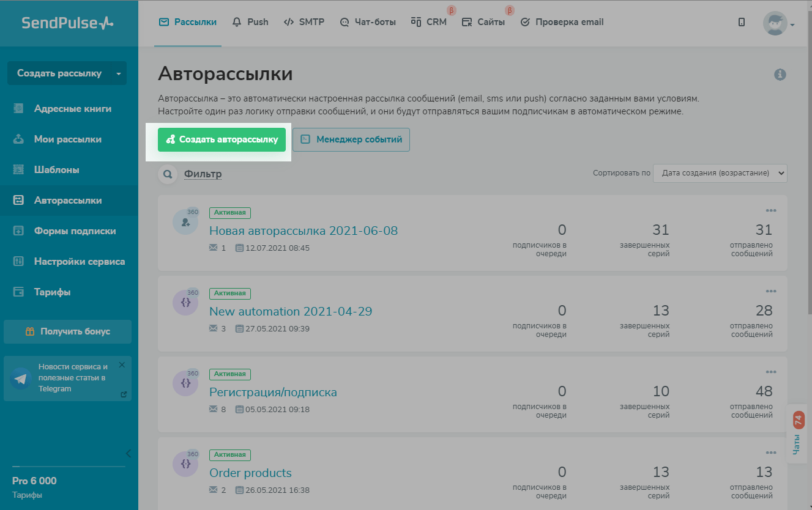Go to Адресные книги in sidebar
Screen dimensions: 812x510
click(x=72, y=109)
